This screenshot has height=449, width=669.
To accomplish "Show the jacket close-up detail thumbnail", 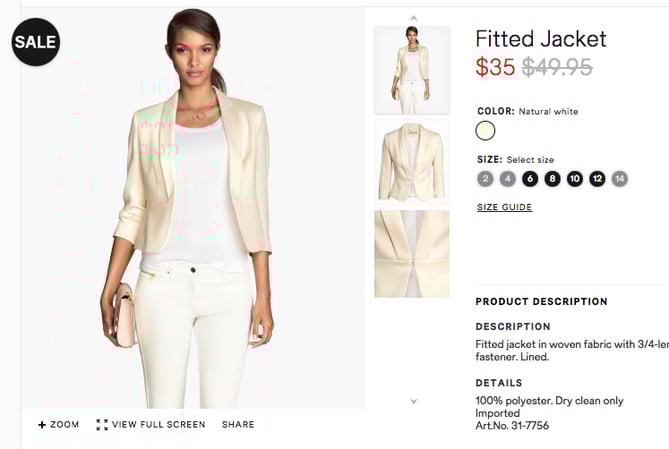I will point(412,254).
